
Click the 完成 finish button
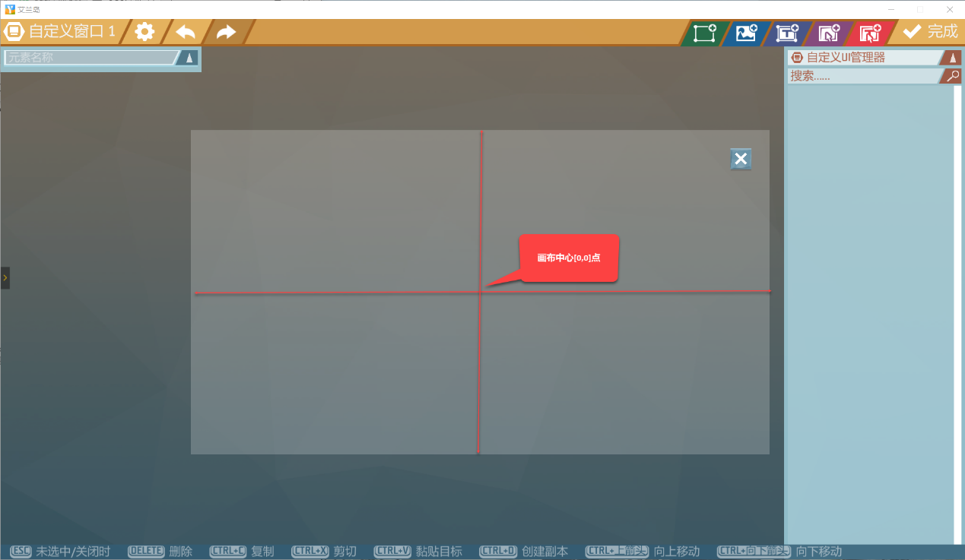(x=929, y=32)
